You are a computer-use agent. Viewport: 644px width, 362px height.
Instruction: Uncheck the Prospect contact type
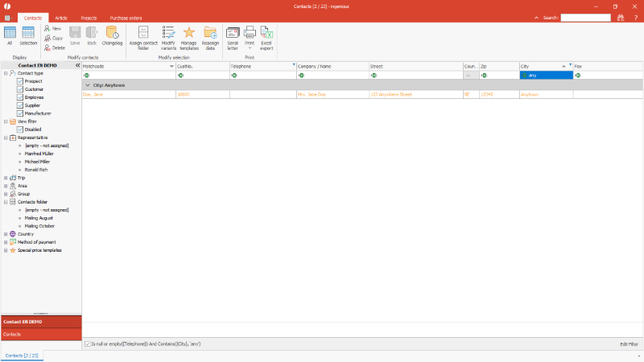20,81
